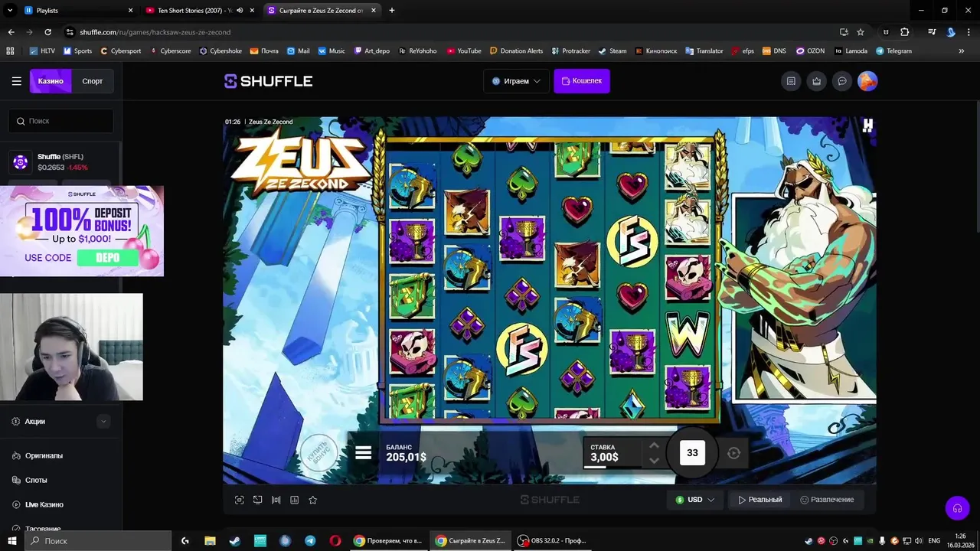Open the Donation Alerts bookmark
Image resolution: width=980 pixels, height=551 pixels.
(516, 51)
